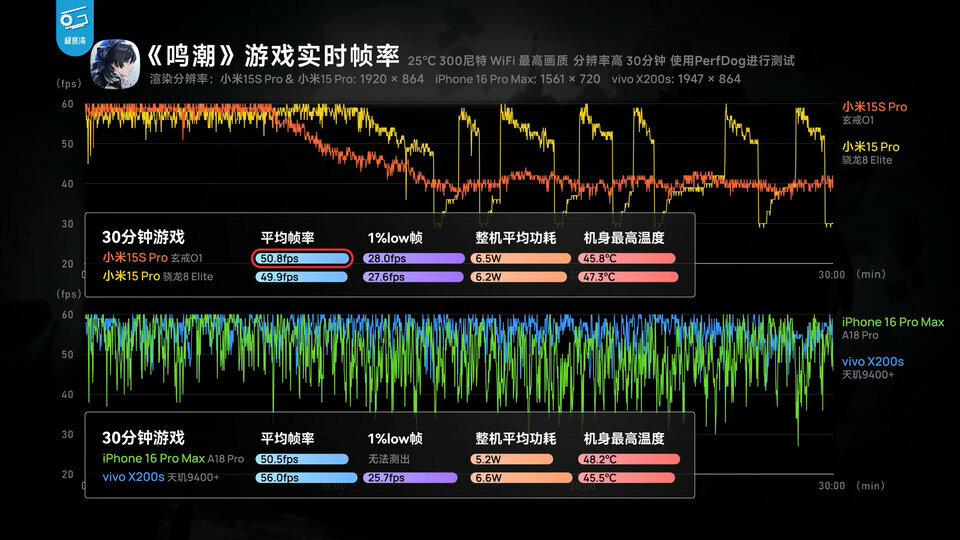Click the 6.6W average power bar
The image size is (960, 540).
(x=521, y=478)
